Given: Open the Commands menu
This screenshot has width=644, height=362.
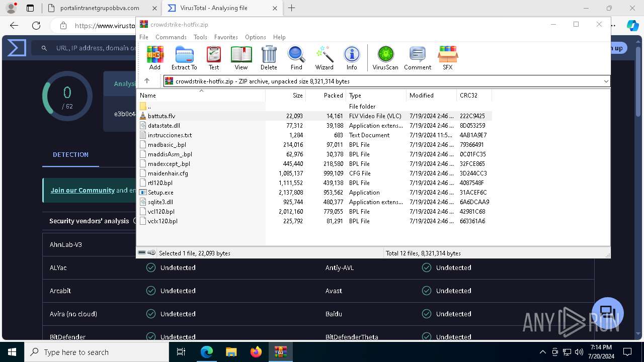Looking at the screenshot, I should coord(171,37).
